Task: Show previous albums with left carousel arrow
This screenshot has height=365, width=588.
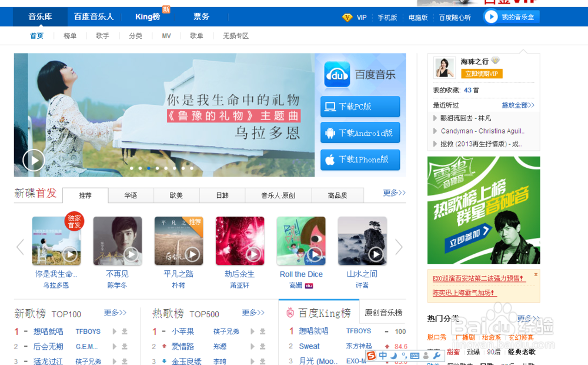Action: pos(20,247)
